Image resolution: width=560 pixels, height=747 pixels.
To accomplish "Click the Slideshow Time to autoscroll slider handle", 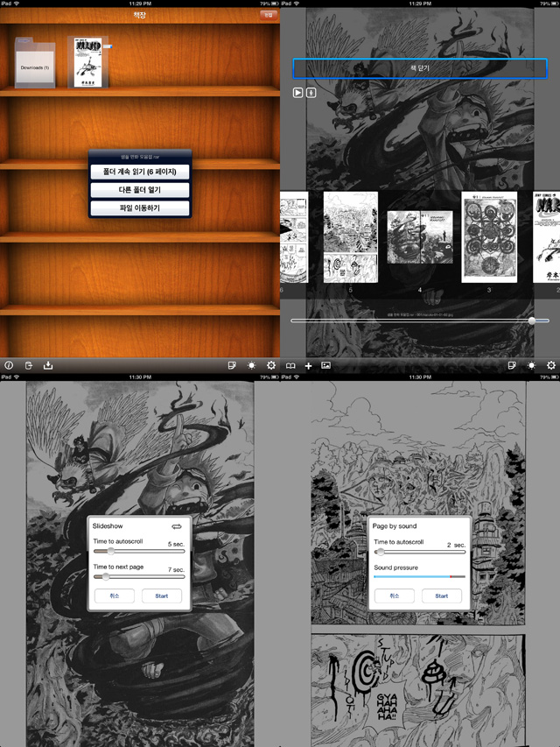I will (110, 551).
